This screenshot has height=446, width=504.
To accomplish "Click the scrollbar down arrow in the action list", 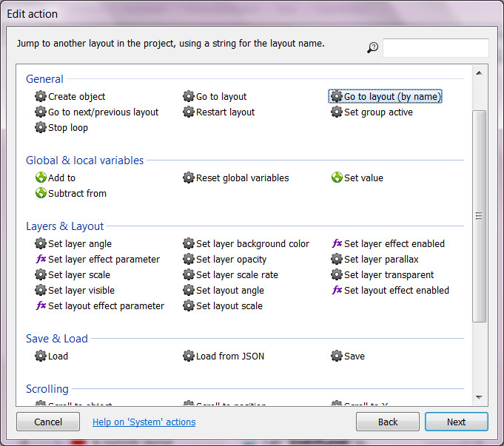I will click(479, 398).
